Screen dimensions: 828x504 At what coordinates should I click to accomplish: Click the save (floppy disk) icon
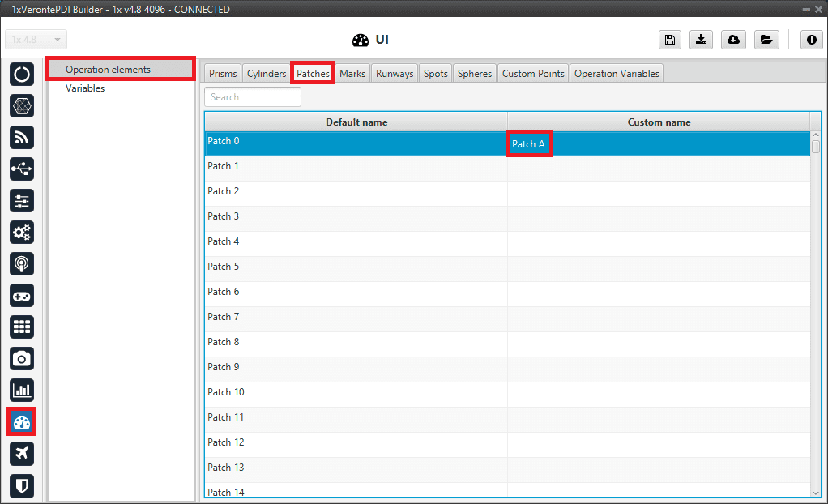669,40
